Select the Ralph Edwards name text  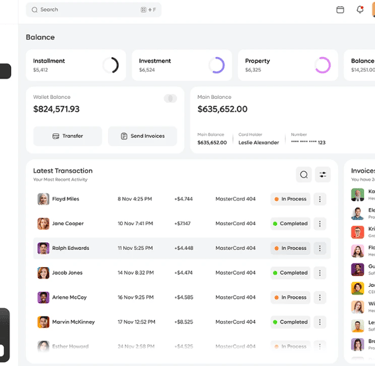(71, 248)
